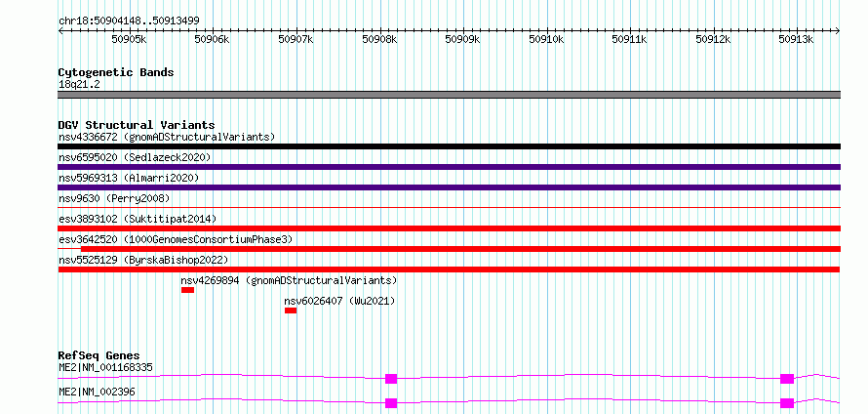
Task: Open the ME2|NM_001168335 transcript label
Action: (105, 367)
